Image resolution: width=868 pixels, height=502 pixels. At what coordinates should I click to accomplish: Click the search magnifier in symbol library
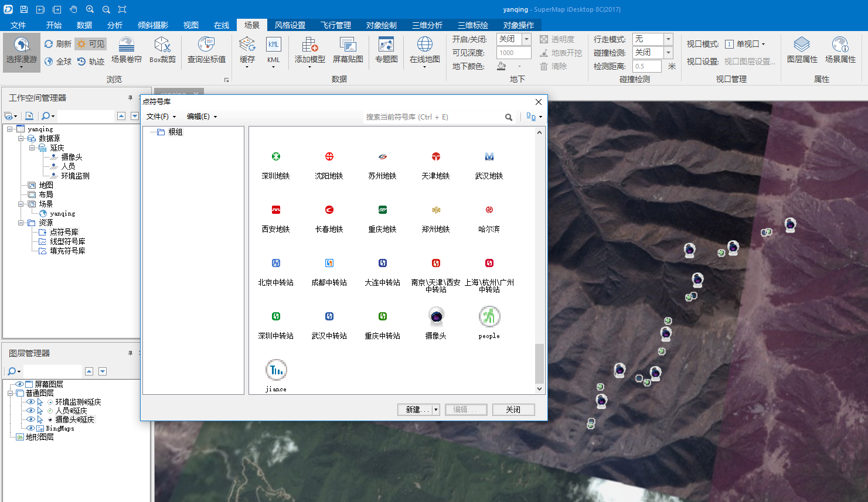coord(509,117)
